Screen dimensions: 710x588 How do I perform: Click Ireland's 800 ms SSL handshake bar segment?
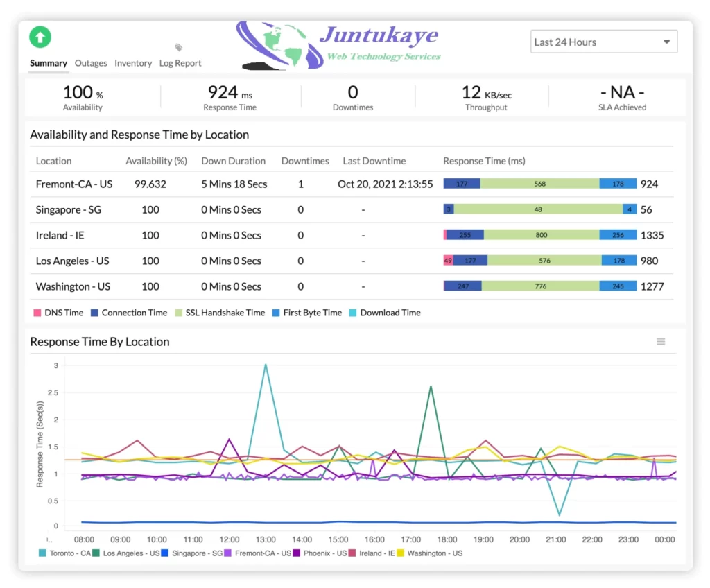click(x=541, y=235)
